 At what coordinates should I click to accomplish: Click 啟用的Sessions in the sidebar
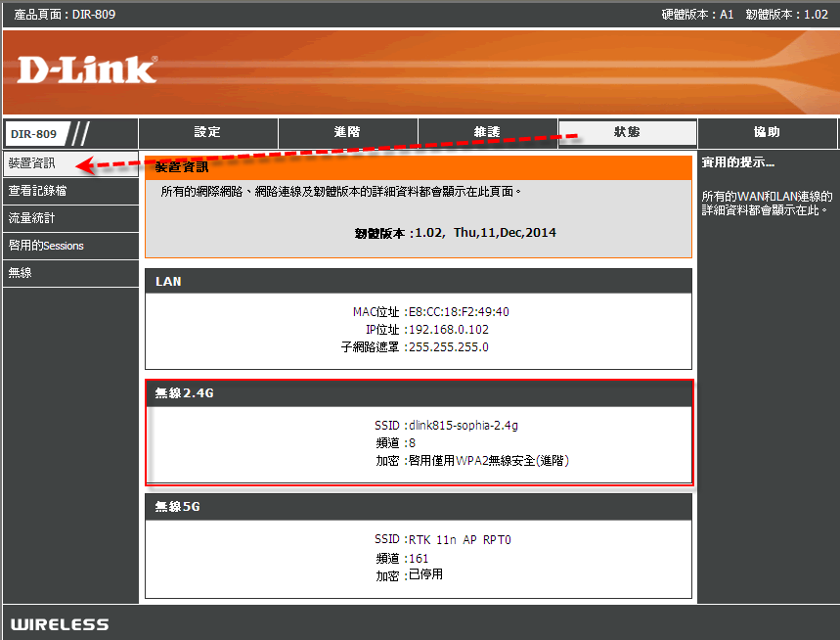tap(46, 246)
